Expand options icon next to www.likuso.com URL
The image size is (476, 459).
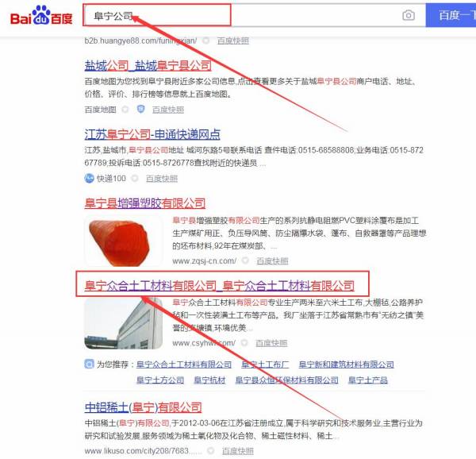(211, 450)
